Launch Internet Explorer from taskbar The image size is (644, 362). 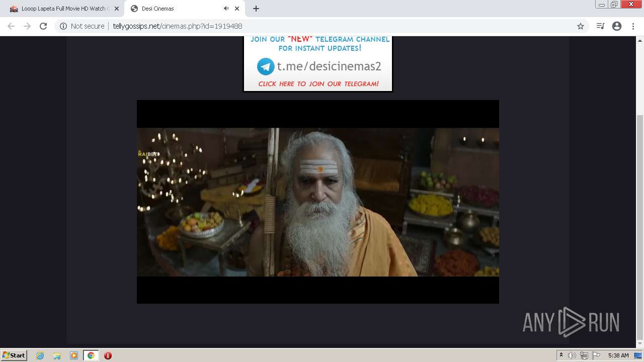40,355
